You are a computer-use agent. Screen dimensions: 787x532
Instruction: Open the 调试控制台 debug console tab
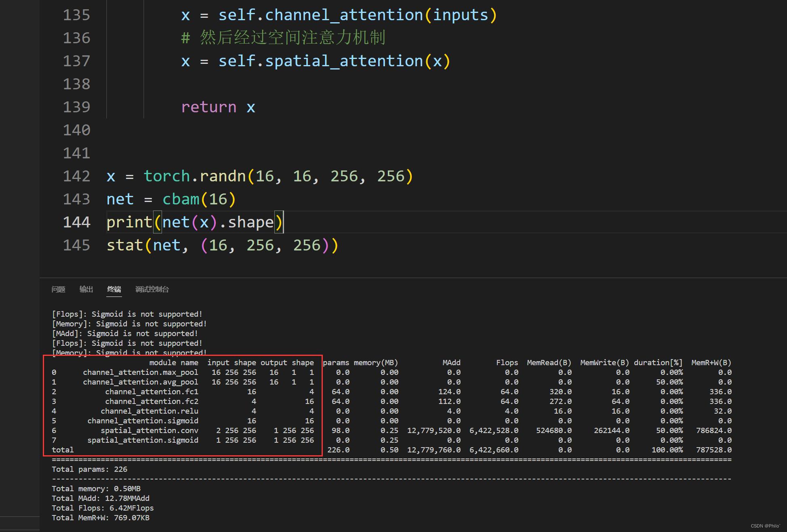pyautogui.click(x=152, y=289)
